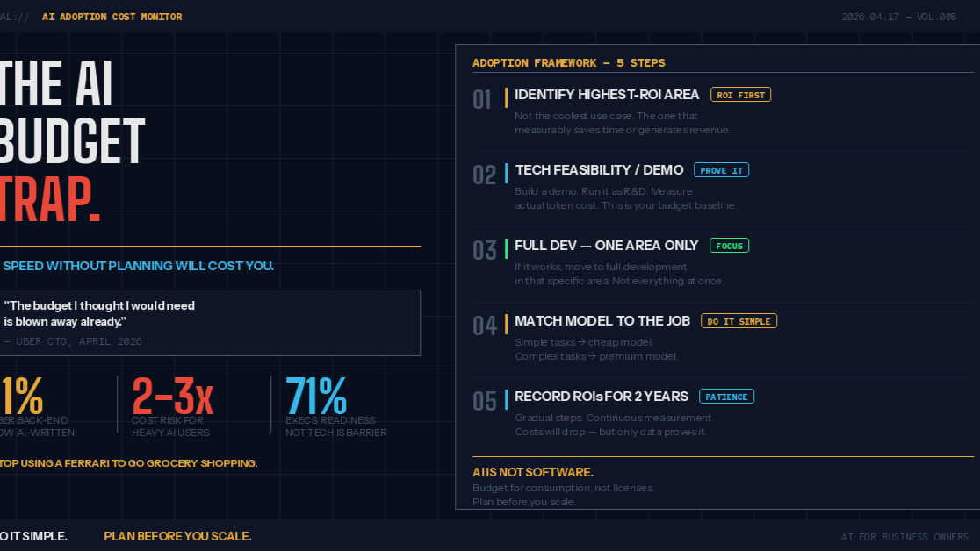Select step 03 number marker
This screenshot has height=551, width=980.
click(485, 251)
